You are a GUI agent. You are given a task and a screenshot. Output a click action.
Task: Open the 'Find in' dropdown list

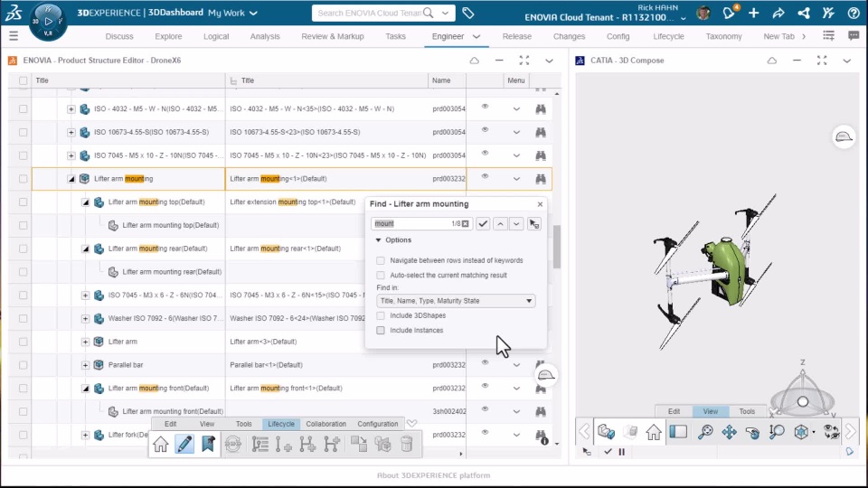click(x=456, y=301)
